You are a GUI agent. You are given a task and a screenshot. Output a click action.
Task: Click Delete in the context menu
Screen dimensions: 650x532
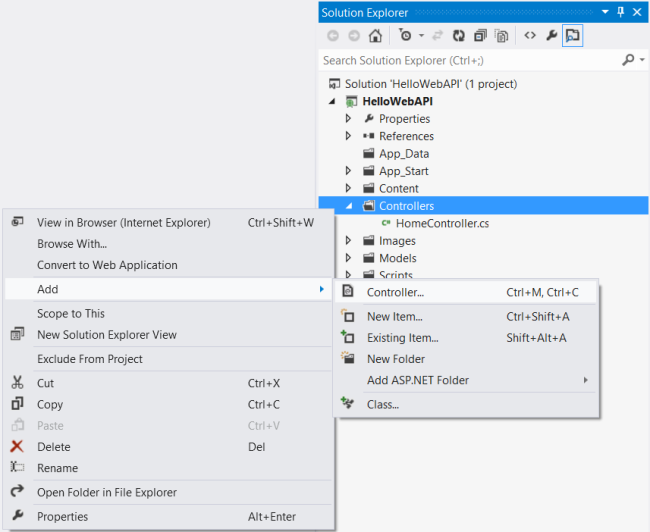point(53,447)
